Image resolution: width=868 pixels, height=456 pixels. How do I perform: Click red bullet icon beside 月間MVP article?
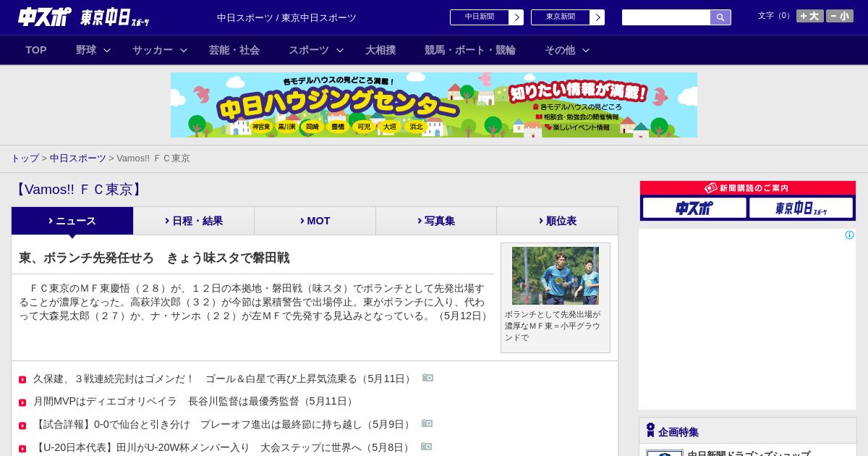pos(22,402)
